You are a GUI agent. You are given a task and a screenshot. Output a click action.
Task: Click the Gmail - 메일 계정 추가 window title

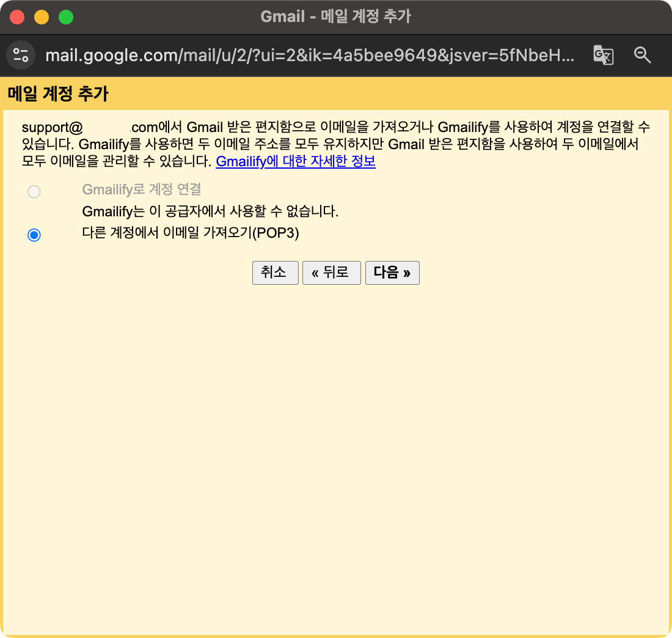(x=335, y=16)
